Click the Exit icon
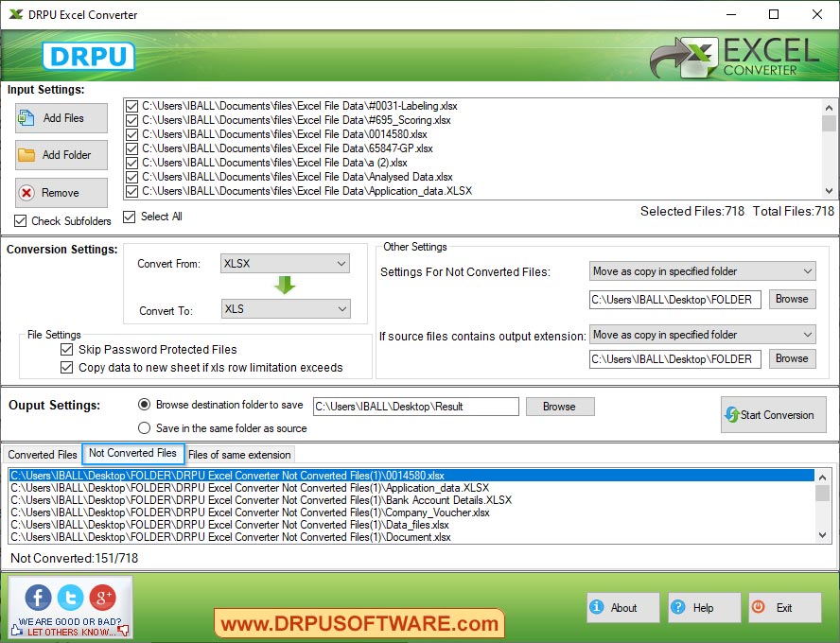The height and width of the screenshot is (643, 840). click(761, 607)
